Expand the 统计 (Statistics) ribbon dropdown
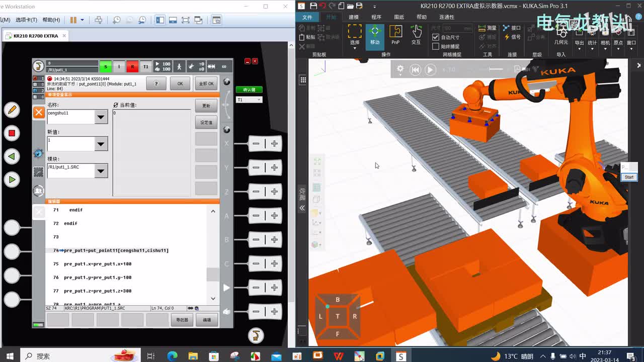 592,49
